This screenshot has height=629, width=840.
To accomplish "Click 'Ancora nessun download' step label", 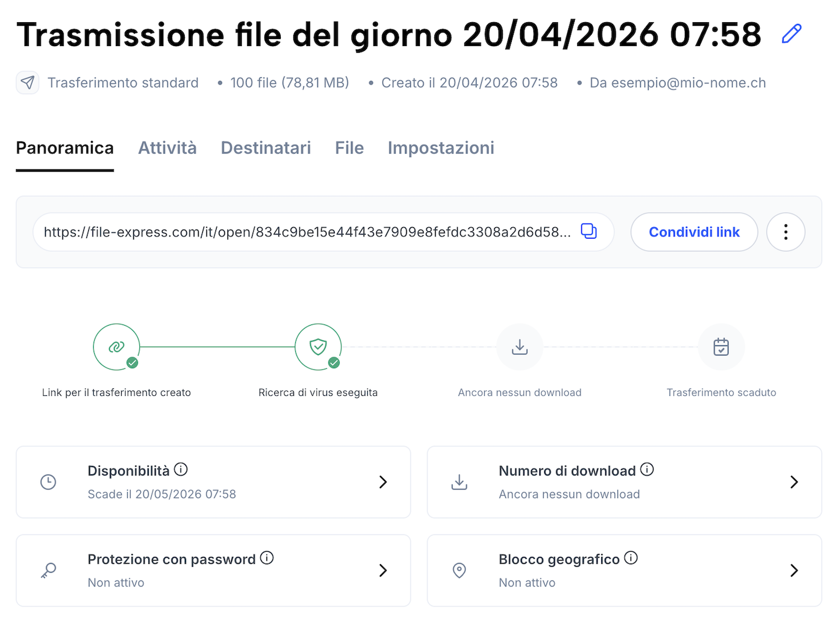I will [520, 393].
